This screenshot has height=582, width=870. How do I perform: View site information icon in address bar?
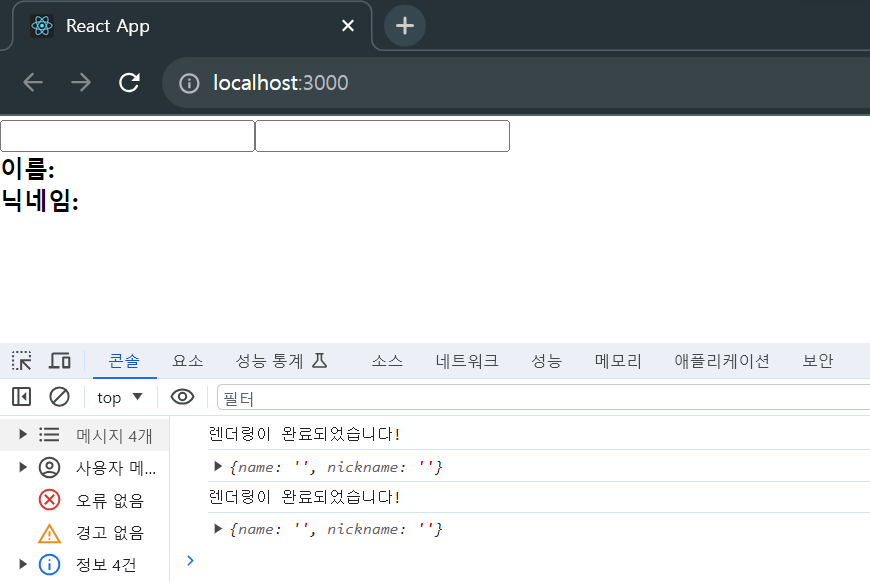189,83
